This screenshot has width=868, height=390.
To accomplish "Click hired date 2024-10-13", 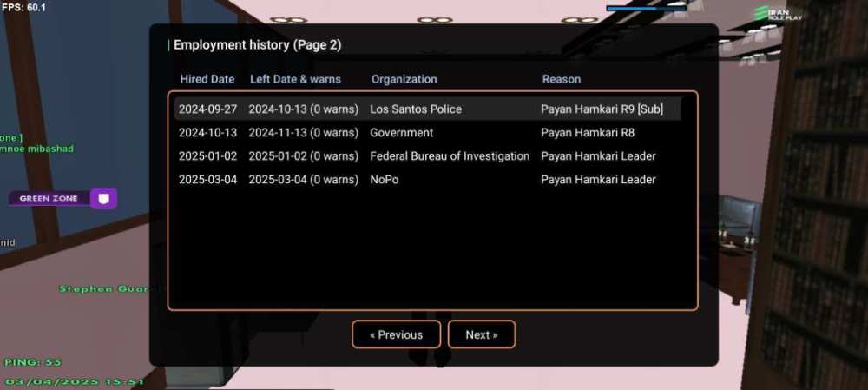I will pyautogui.click(x=207, y=133).
